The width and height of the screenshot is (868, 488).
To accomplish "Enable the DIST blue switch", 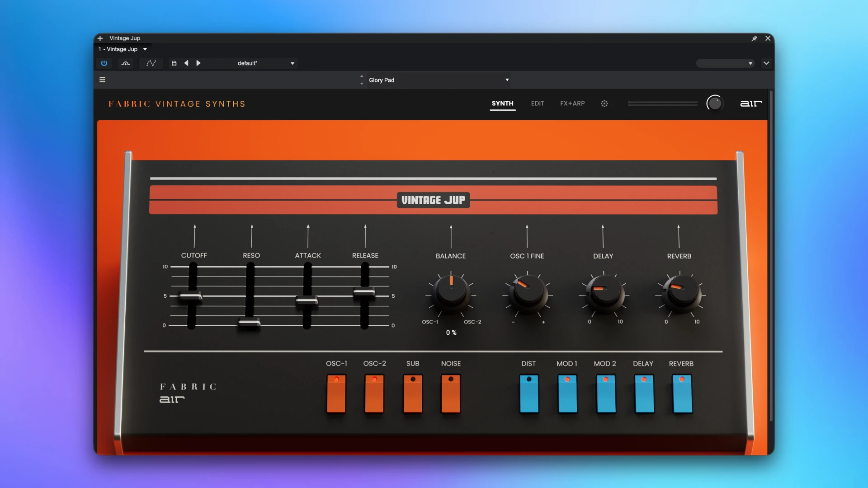I will (x=529, y=394).
